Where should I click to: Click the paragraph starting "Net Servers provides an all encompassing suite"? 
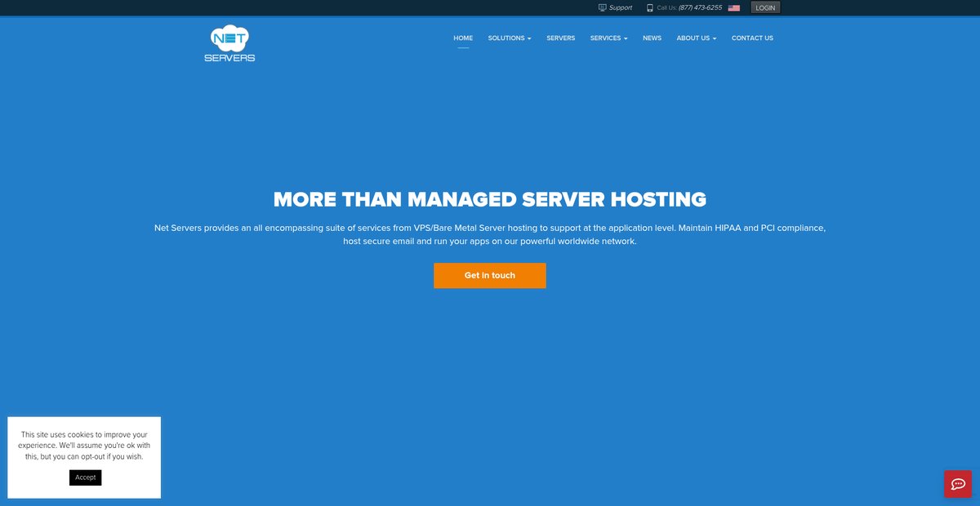[x=490, y=234]
